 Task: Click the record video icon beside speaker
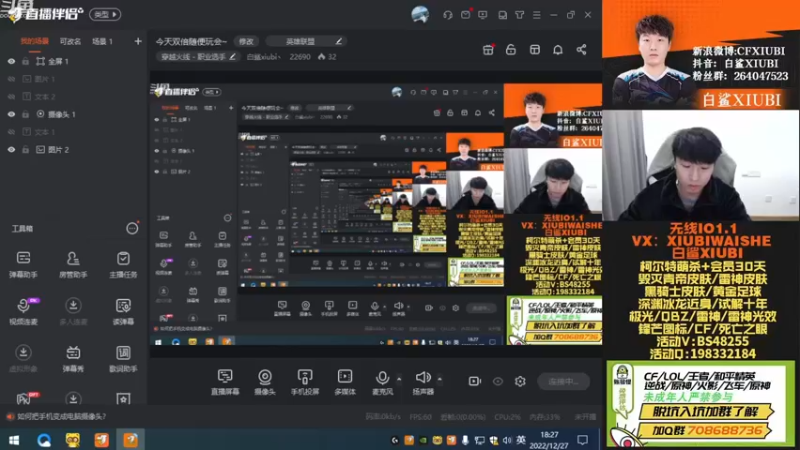pyautogui.click(x=474, y=381)
